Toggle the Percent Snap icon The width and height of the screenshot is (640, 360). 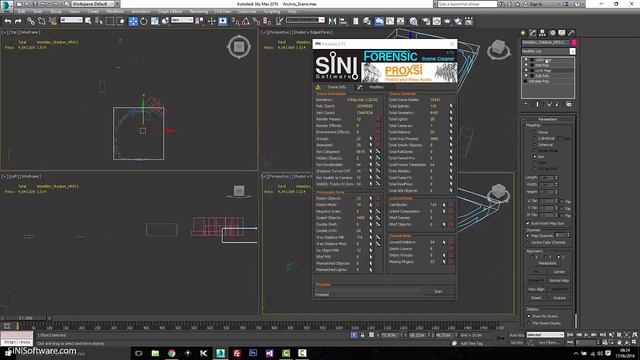click(x=256, y=21)
